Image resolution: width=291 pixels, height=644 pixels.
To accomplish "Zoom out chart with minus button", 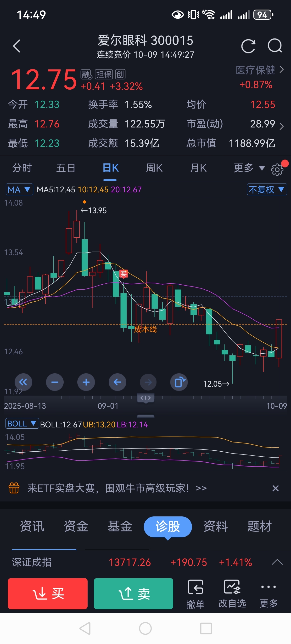I will (x=55, y=382).
